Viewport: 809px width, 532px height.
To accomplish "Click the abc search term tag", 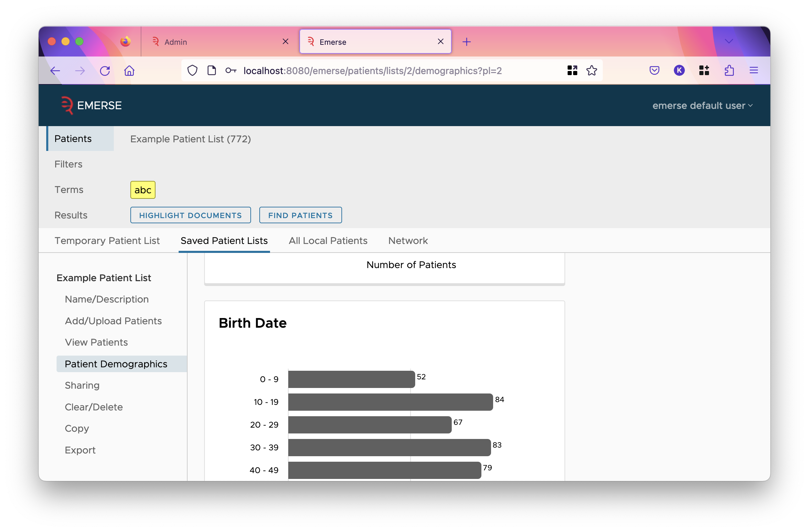I will [x=142, y=190].
